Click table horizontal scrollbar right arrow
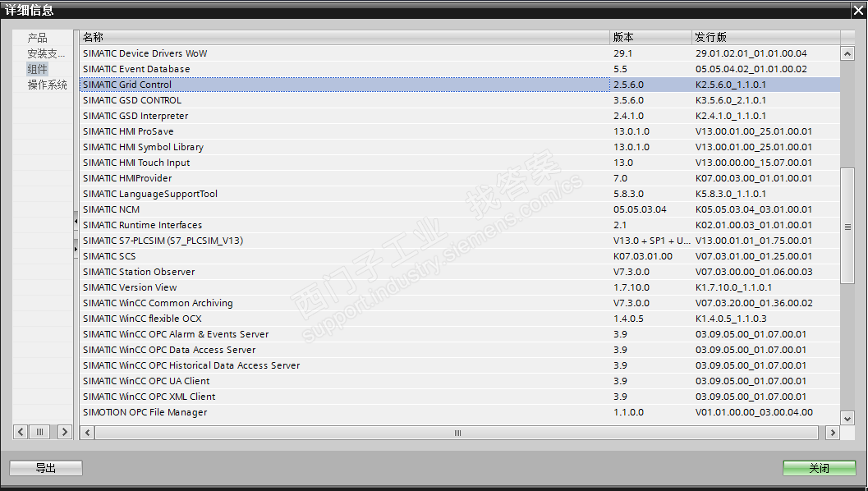Image resolution: width=868 pixels, height=491 pixels. pyautogui.click(x=833, y=433)
